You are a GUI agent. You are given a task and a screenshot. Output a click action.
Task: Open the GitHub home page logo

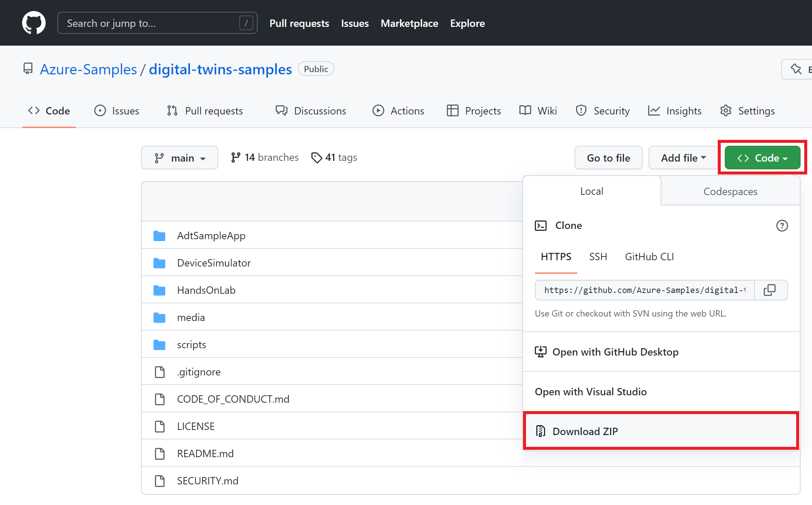[33, 22]
